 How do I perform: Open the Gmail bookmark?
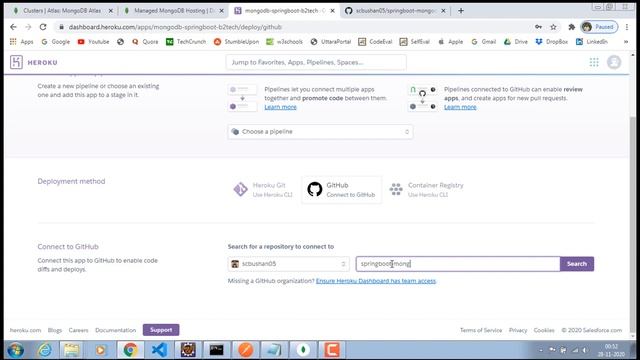point(484,42)
